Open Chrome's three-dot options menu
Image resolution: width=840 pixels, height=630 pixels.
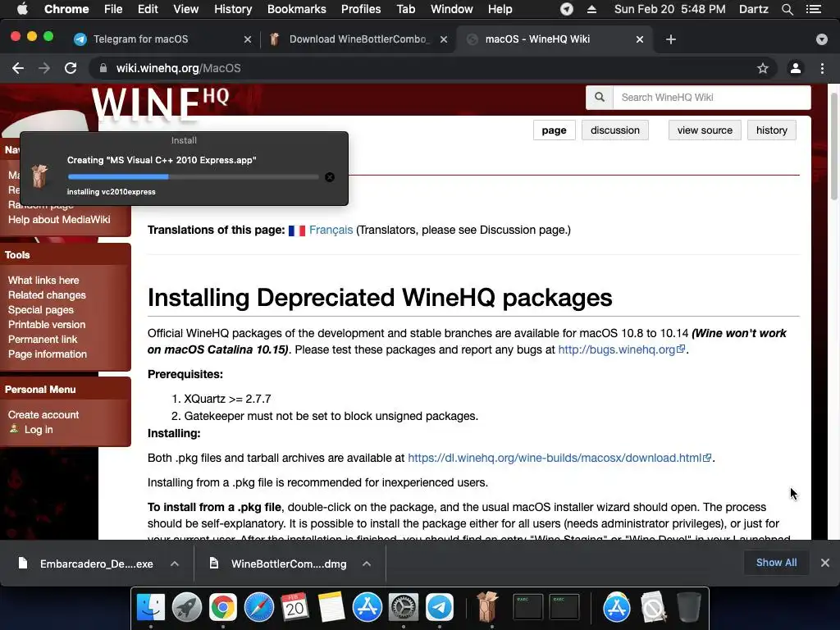point(822,68)
